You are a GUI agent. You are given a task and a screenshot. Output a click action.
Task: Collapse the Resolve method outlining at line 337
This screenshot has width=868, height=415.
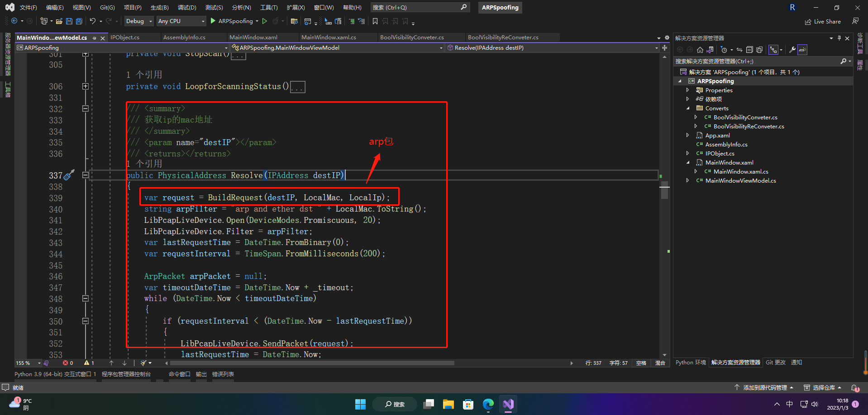pyautogui.click(x=85, y=175)
